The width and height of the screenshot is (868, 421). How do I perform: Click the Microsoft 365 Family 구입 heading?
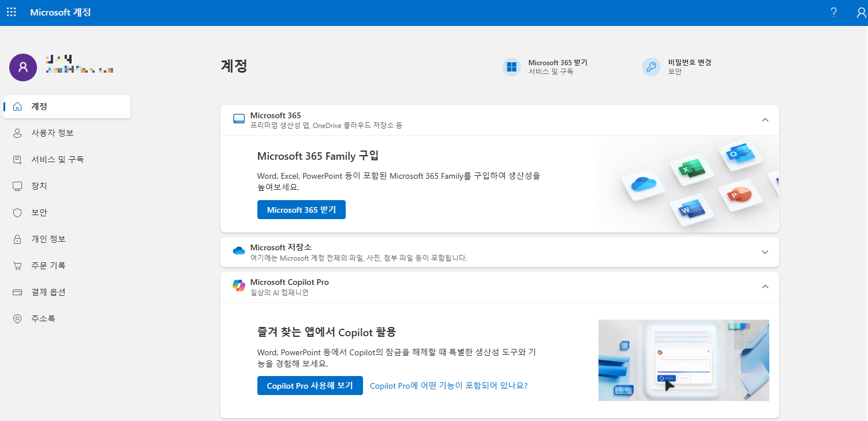(x=318, y=156)
